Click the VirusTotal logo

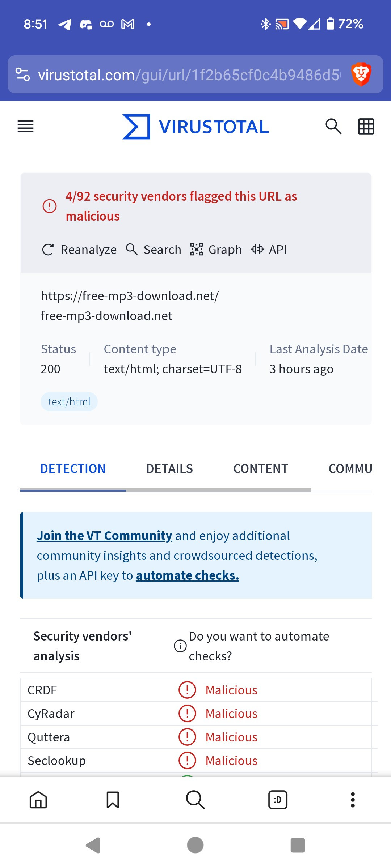195,127
